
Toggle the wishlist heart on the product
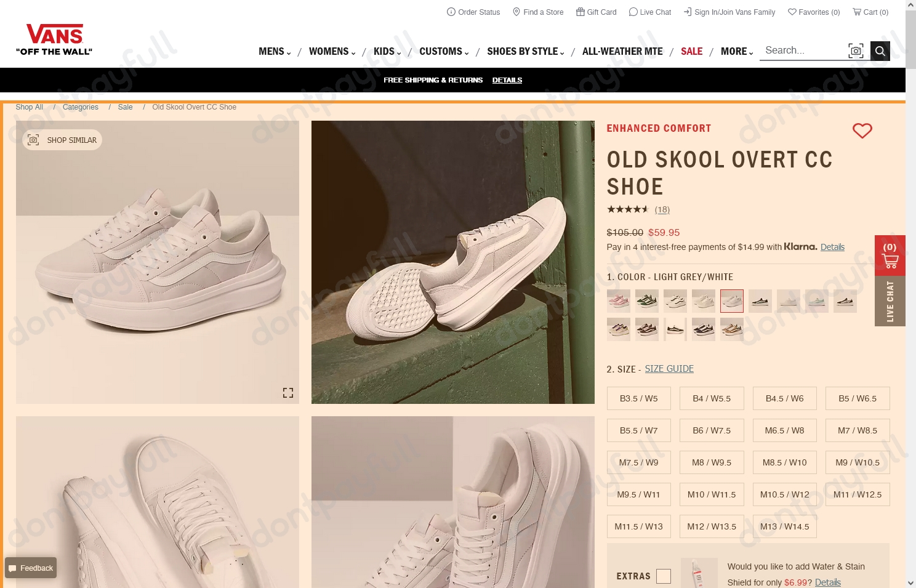tap(862, 131)
